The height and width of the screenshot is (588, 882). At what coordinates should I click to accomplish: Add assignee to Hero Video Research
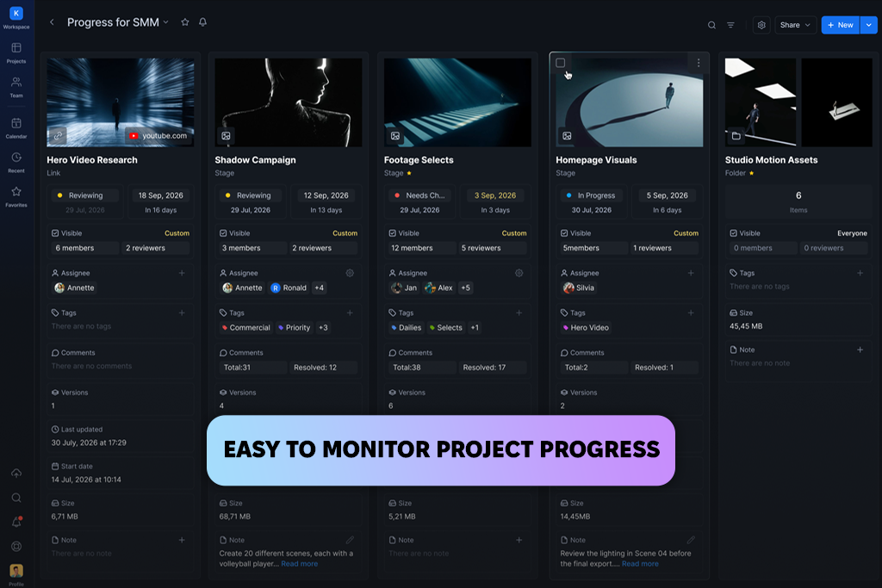[182, 273]
